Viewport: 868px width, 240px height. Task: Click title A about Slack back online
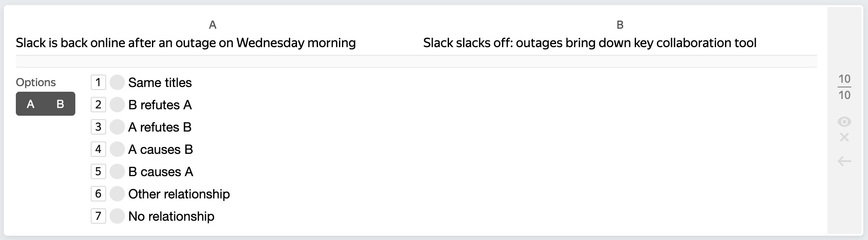pyautogui.click(x=186, y=43)
